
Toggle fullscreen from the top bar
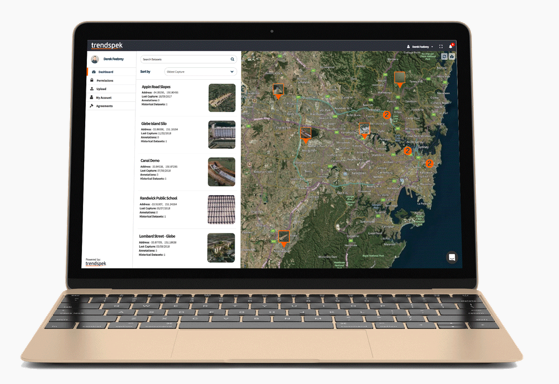pyautogui.click(x=441, y=46)
